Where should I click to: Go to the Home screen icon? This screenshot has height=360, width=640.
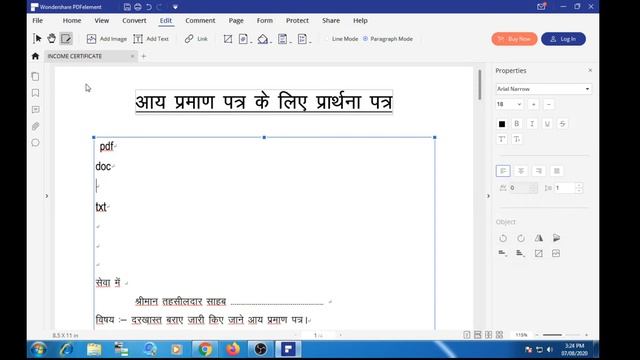pos(35,56)
